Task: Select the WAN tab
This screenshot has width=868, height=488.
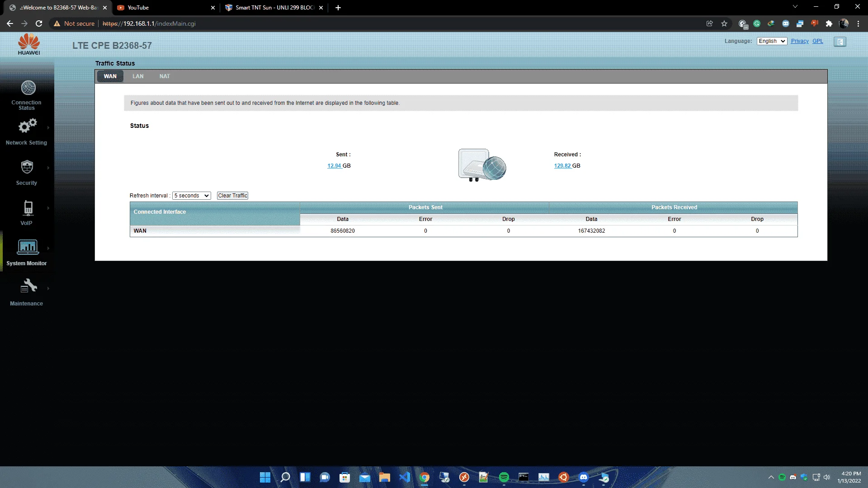Action: [x=110, y=76]
